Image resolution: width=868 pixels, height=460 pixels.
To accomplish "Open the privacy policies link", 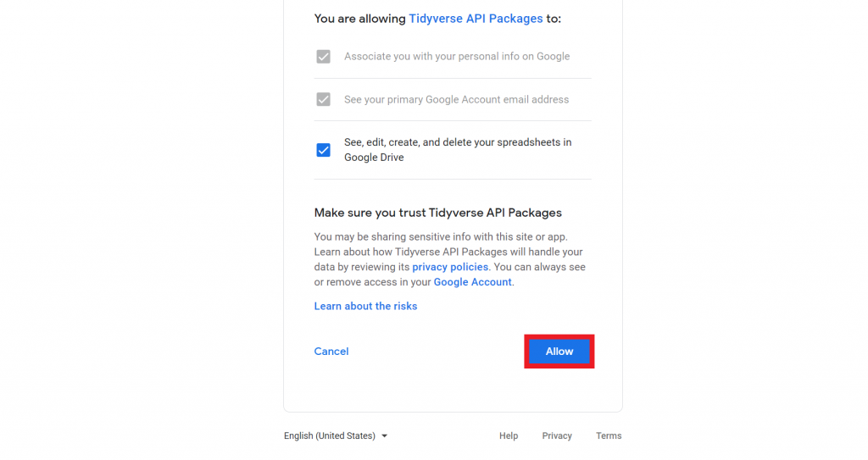I will (450, 267).
